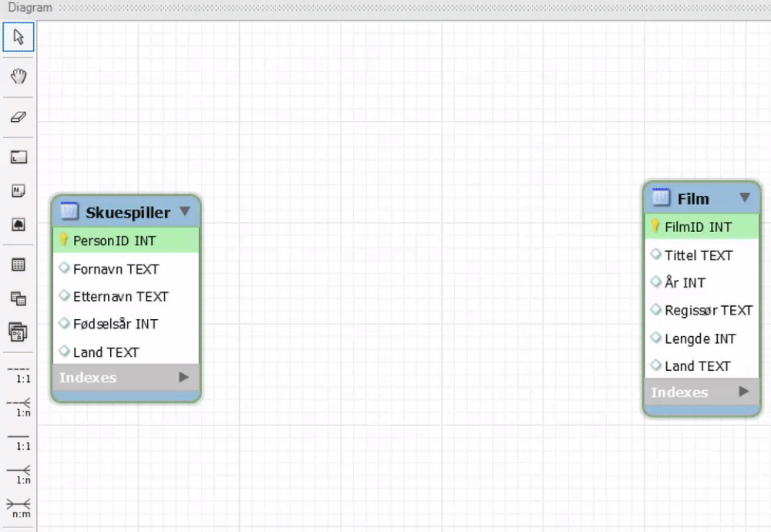Click the Tittel TEXT column in Film
Screen dimensions: 771x532
(x=699, y=255)
